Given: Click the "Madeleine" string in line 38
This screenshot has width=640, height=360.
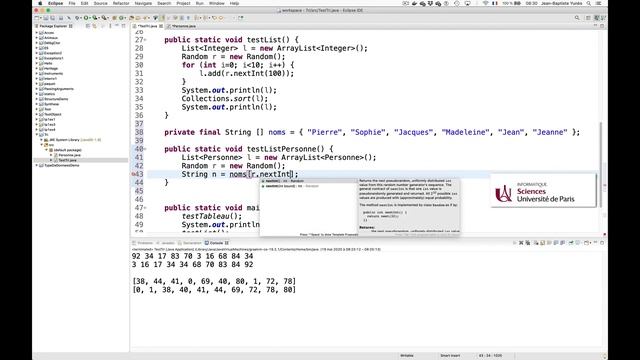Looking at the screenshot, I should pyautogui.click(x=465, y=132).
